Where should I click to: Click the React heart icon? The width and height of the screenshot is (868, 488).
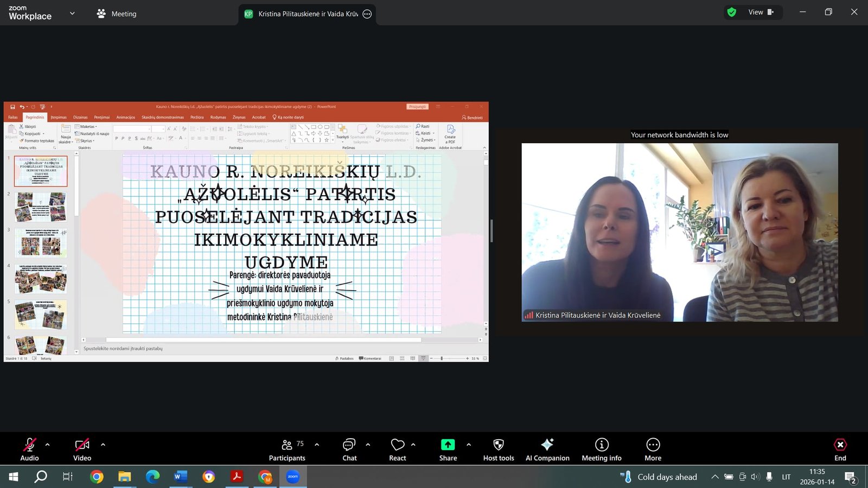point(397,450)
